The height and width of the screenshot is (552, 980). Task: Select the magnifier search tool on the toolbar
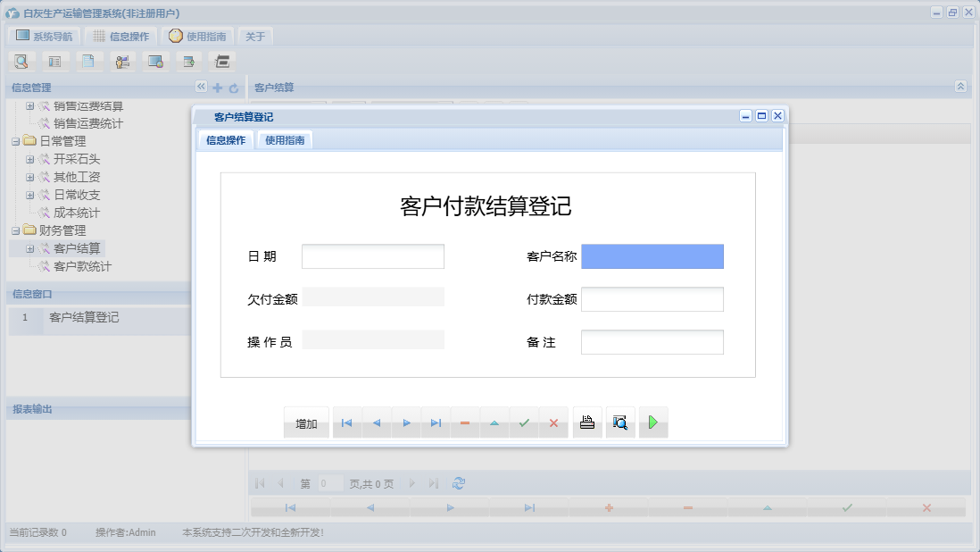(21, 61)
